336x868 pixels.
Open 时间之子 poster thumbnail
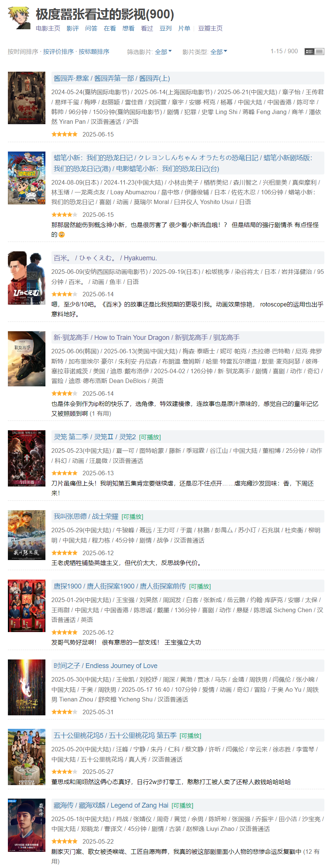[x=27, y=687]
